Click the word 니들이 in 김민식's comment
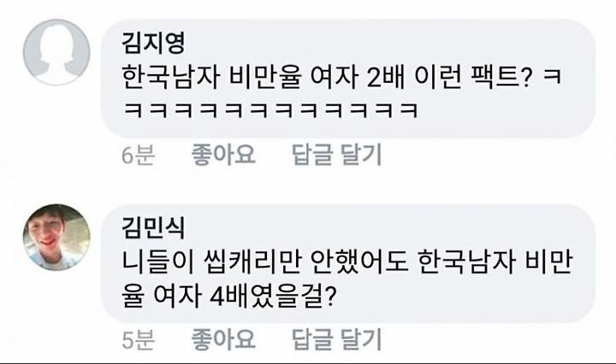Image resolution: width=616 pixels, height=364 pixels. [158, 262]
